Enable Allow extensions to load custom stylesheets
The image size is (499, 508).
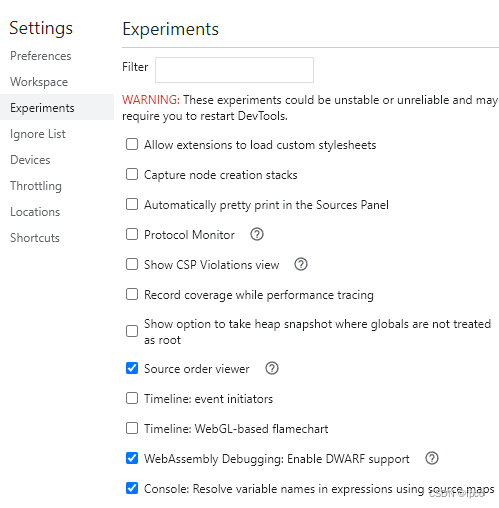click(x=132, y=144)
